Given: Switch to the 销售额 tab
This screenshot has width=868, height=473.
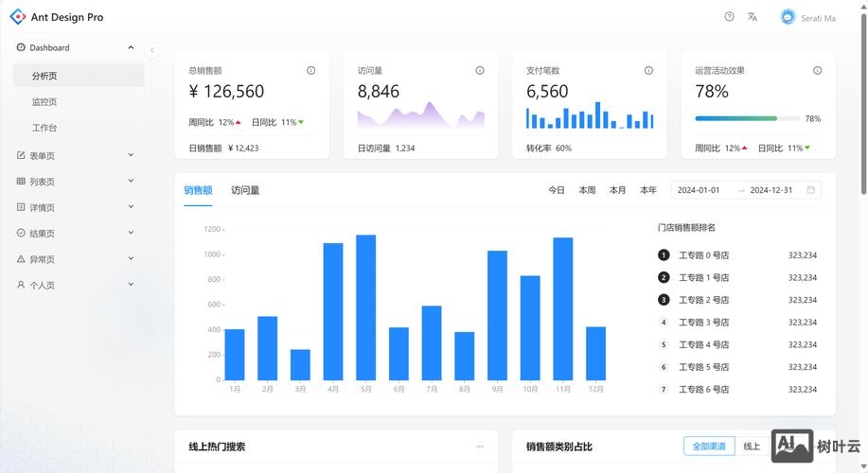Looking at the screenshot, I should (x=198, y=190).
